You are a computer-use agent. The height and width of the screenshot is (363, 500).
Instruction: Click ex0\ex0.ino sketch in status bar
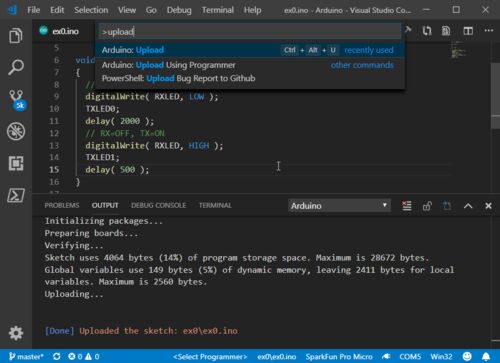[x=277, y=357]
